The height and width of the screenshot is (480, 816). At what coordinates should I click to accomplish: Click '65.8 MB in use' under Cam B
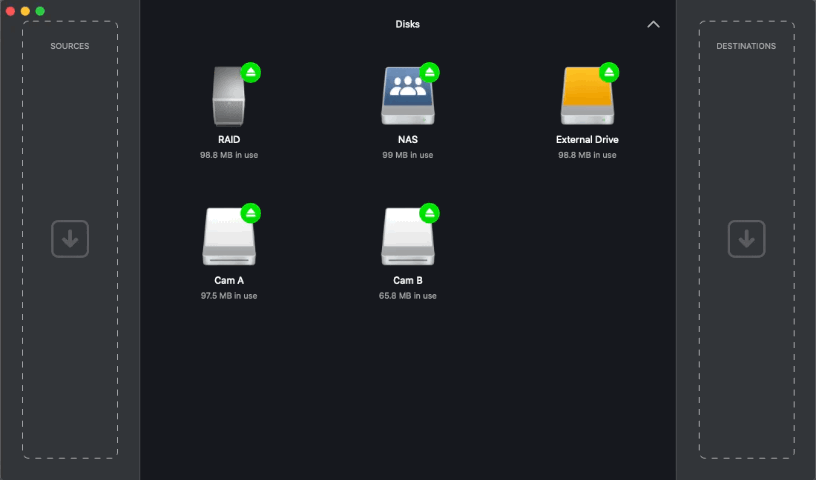407,296
